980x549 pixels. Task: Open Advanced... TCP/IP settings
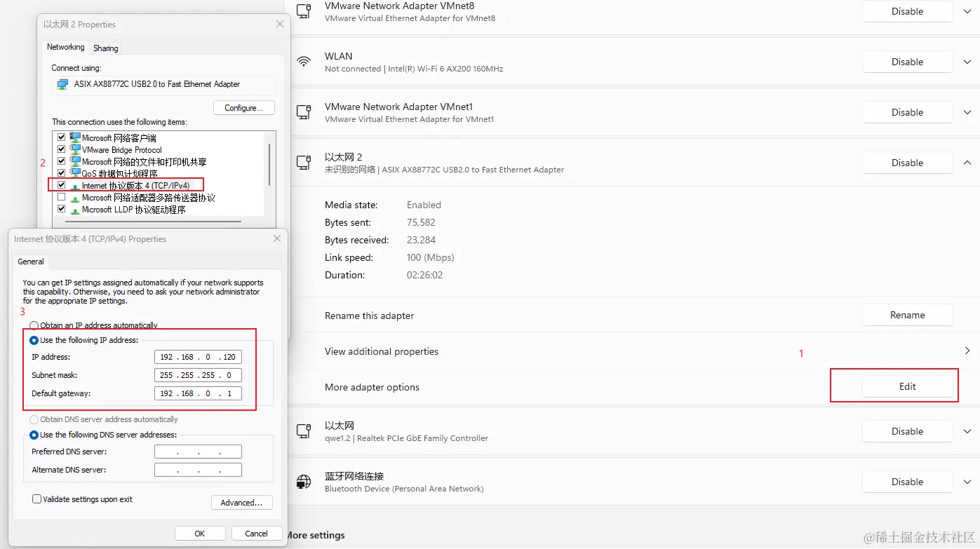(242, 503)
